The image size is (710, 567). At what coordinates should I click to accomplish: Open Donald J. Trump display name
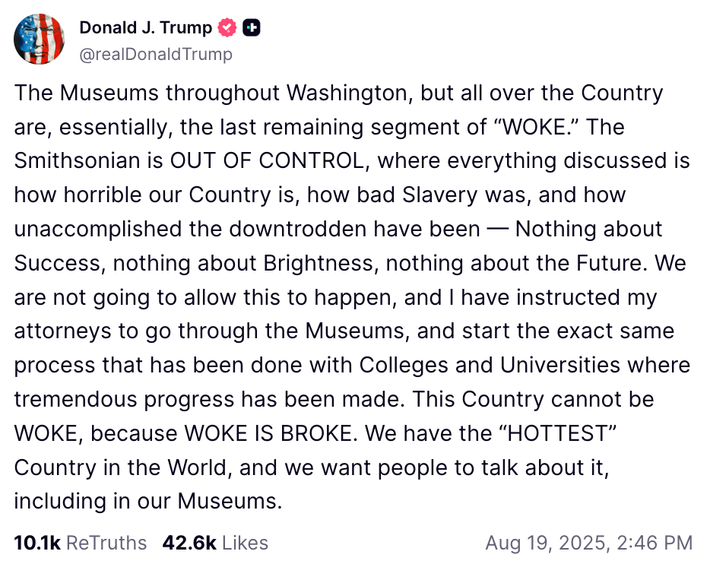click(146, 28)
